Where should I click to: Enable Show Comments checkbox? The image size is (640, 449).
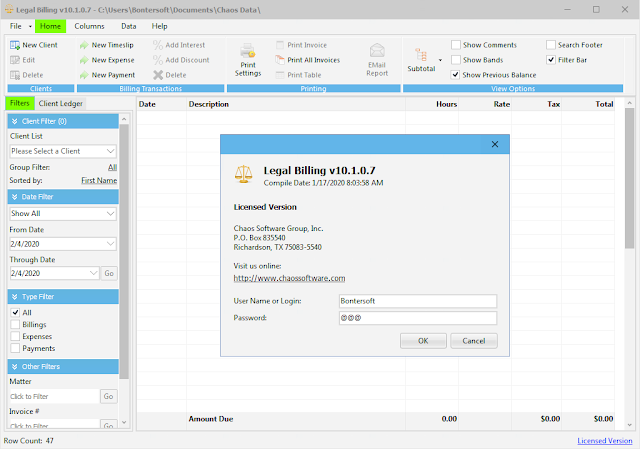point(456,45)
